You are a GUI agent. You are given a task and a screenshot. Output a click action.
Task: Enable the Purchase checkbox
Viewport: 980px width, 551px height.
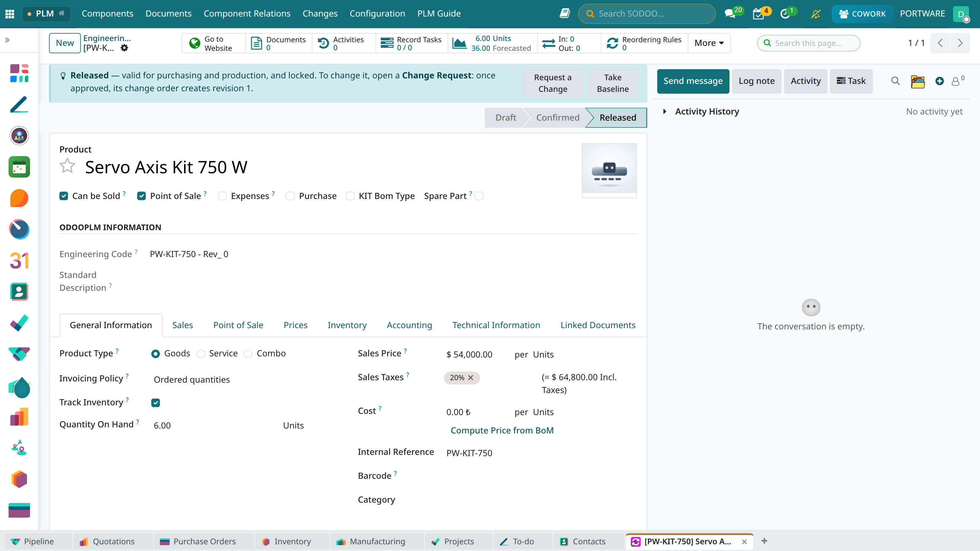[290, 196]
